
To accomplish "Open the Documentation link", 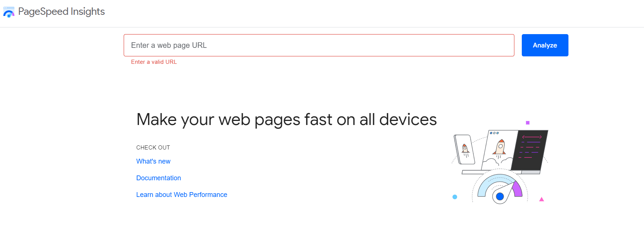I will click(x=159, y=178).
